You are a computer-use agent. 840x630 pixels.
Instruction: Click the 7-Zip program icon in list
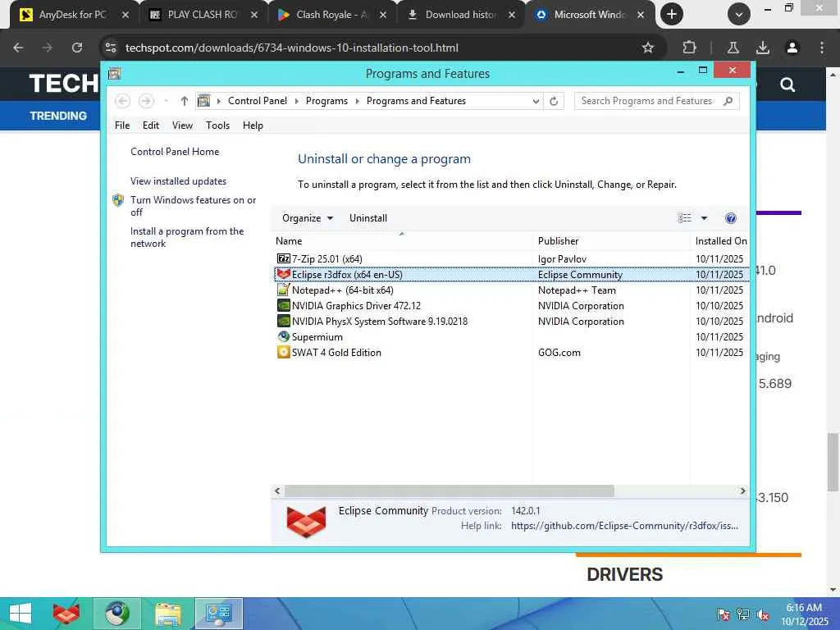[283, 258]
